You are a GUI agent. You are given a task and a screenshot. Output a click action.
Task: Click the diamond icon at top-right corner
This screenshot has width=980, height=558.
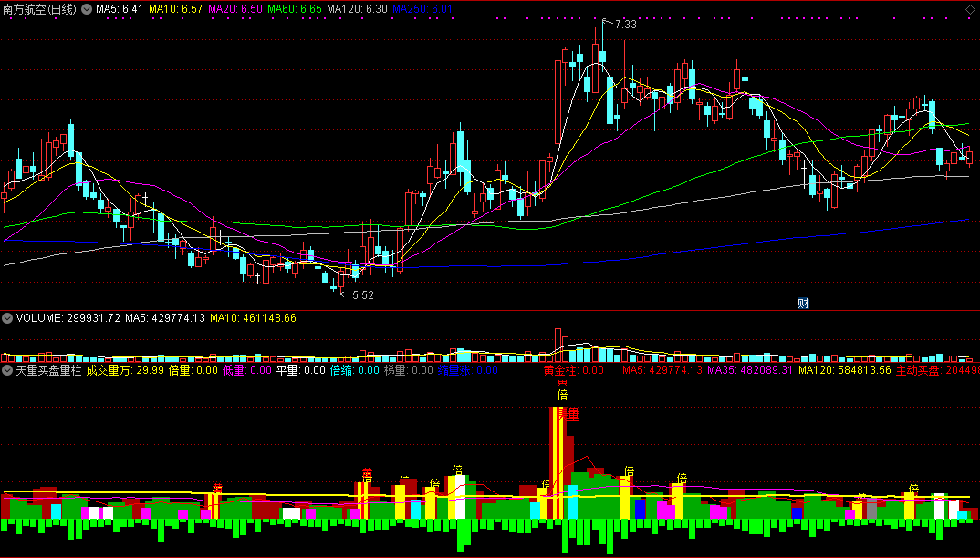pos(970,9)
